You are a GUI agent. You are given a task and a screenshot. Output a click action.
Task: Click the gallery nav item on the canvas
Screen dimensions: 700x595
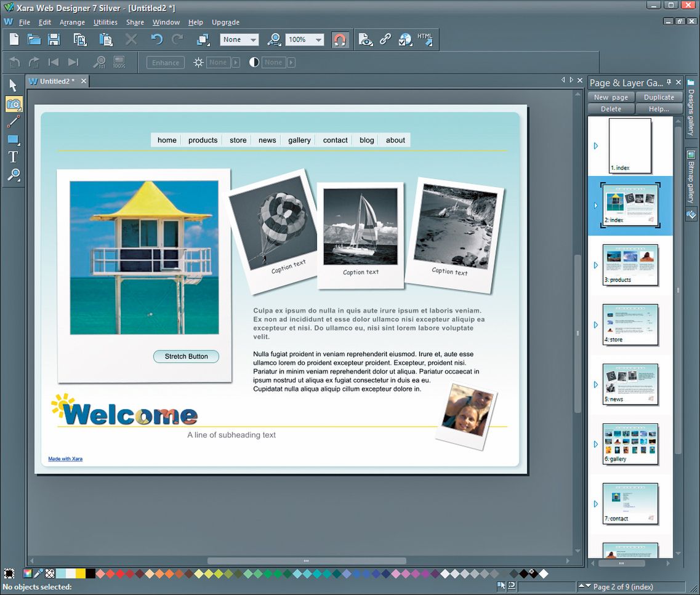(299, 140)
